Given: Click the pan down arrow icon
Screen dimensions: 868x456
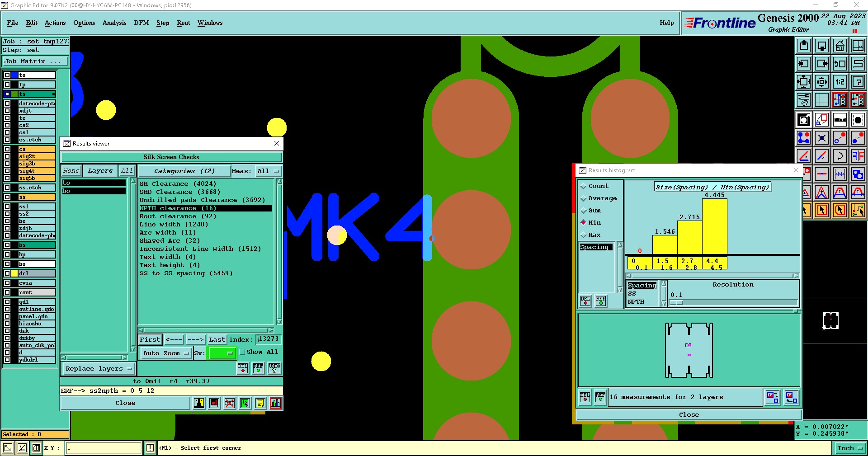Looking at the screenshot, I should click(x=822, y=46).
